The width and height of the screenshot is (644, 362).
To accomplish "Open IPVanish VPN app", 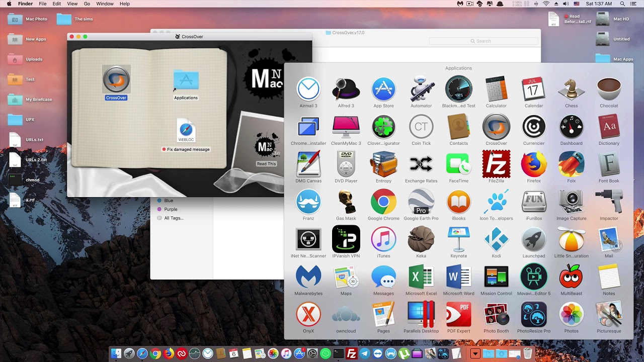I will point(346,239).
